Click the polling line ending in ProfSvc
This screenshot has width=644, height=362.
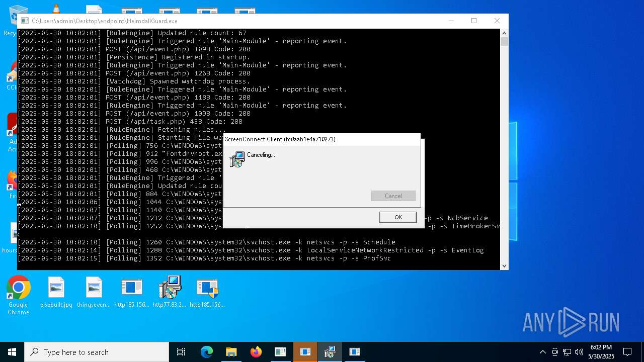click(204, 258)
